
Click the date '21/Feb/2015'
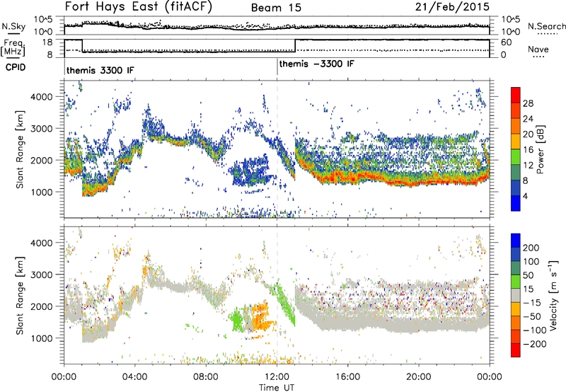[452, 7]
